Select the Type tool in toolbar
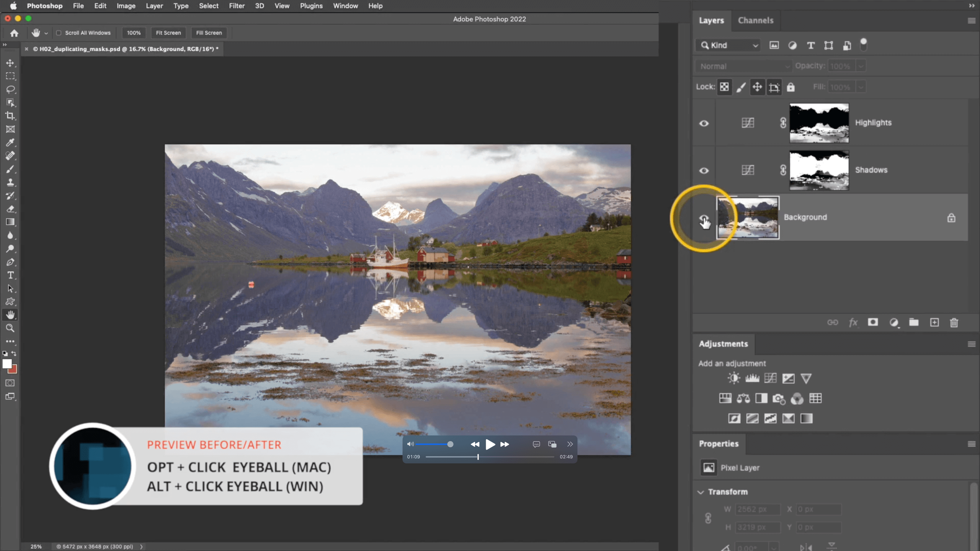Screen dimensions: 980x551 pyautogui.click(x=10, y=275)
